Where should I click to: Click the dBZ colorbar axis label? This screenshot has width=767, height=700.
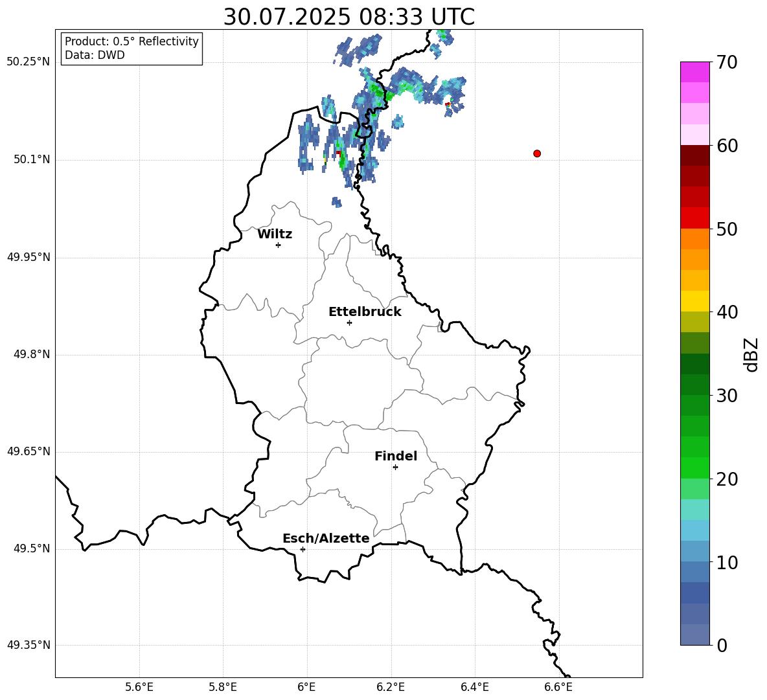click(x=751, y=354)
